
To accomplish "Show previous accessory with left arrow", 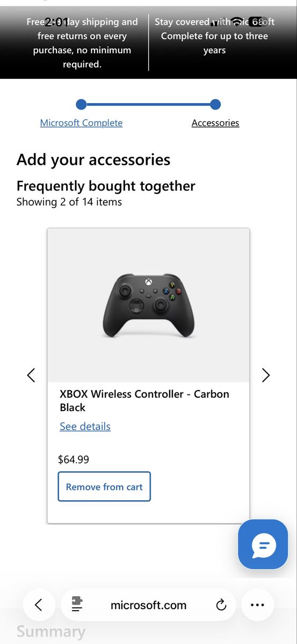I will coord(31,375).
